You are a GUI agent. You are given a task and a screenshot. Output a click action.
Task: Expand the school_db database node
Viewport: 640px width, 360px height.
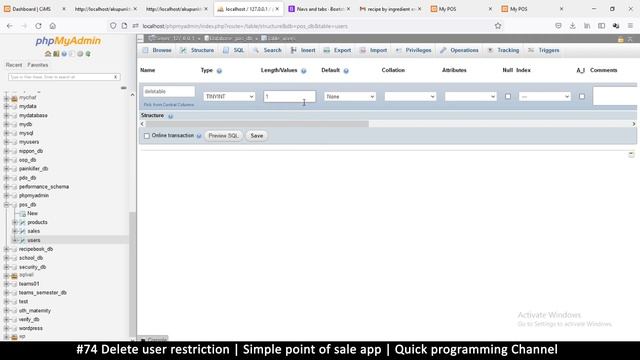[6, 258]
